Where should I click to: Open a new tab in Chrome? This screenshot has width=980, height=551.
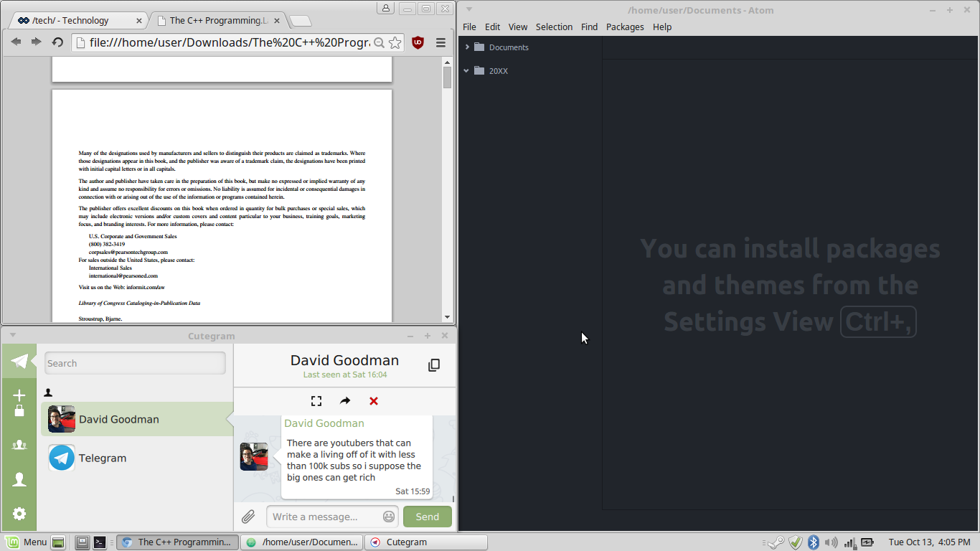(x=300, y=21)
